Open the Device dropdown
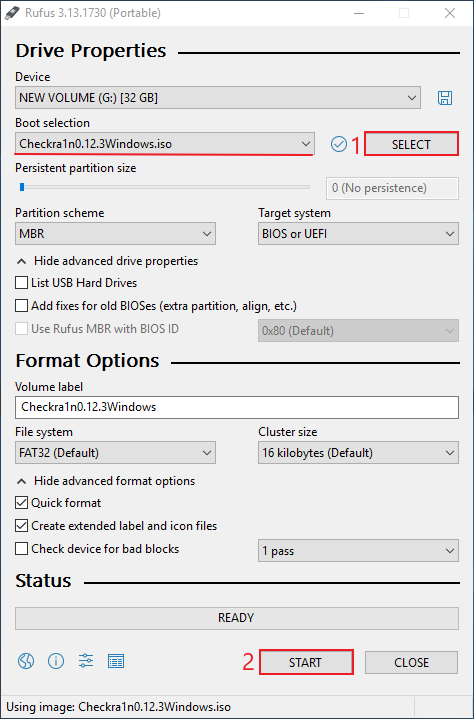 [x=218, y=98]
